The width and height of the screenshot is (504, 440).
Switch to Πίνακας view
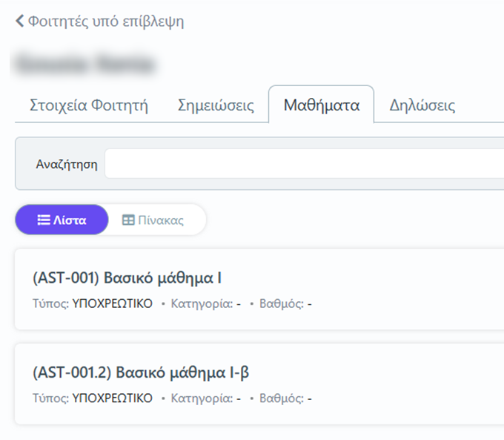(153, 220)
